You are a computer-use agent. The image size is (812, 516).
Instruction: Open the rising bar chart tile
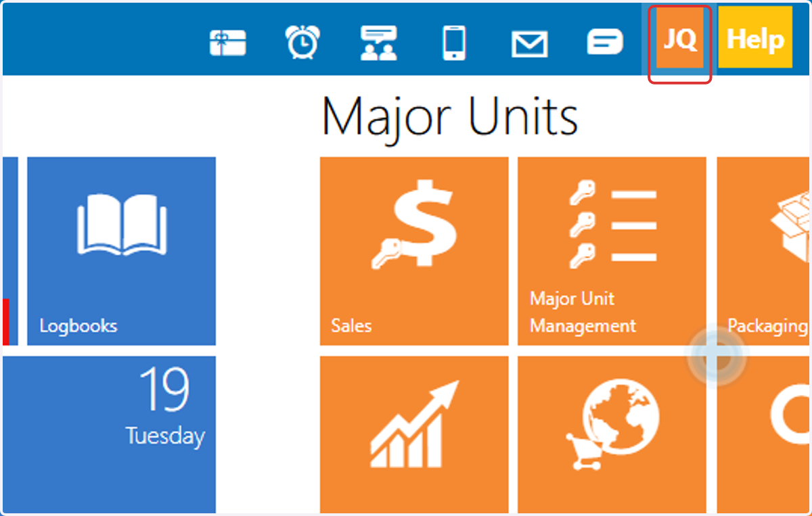(x=414, y=434)
